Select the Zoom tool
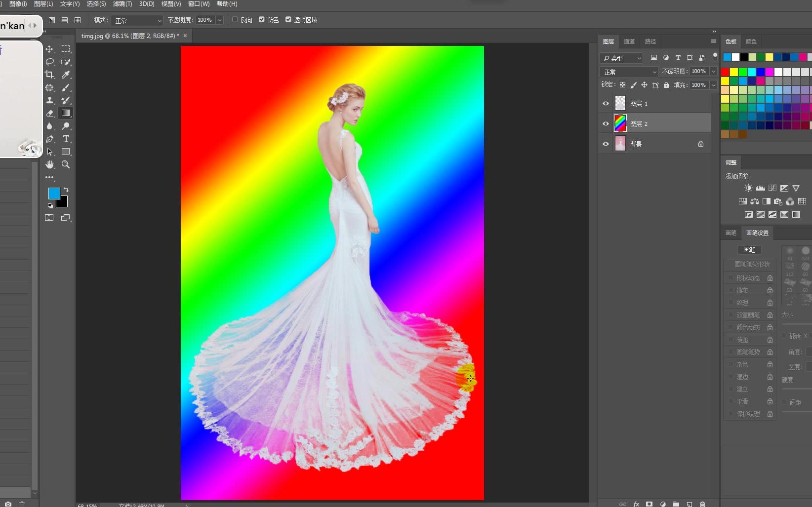This screenshot has height=507, width=812. point(66,164)
